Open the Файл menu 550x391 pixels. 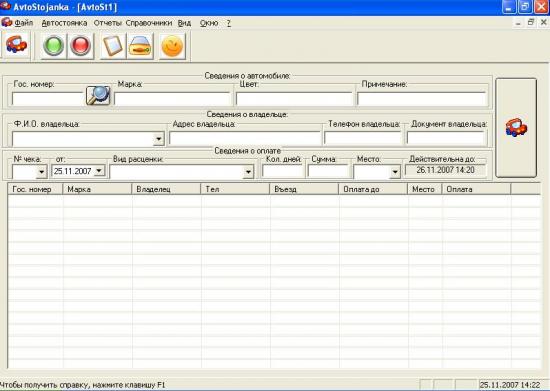(24, 23)
